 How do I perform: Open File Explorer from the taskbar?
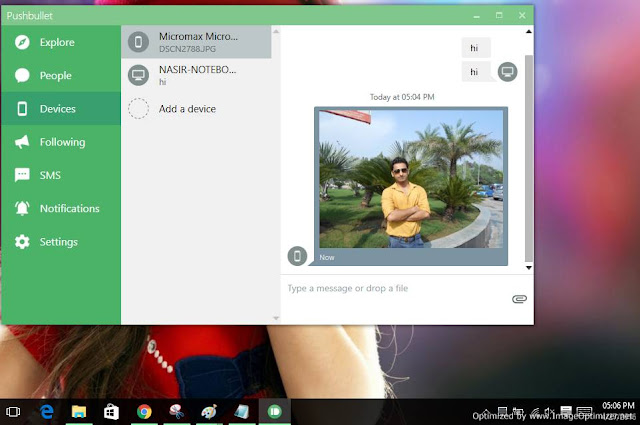pyautogui.click(x=79, y=412)
